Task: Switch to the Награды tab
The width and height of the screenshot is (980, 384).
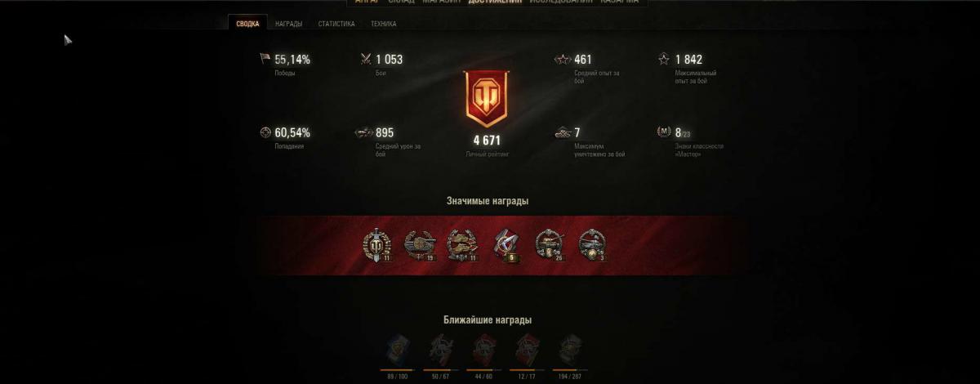Action: (x=288, y=24)
